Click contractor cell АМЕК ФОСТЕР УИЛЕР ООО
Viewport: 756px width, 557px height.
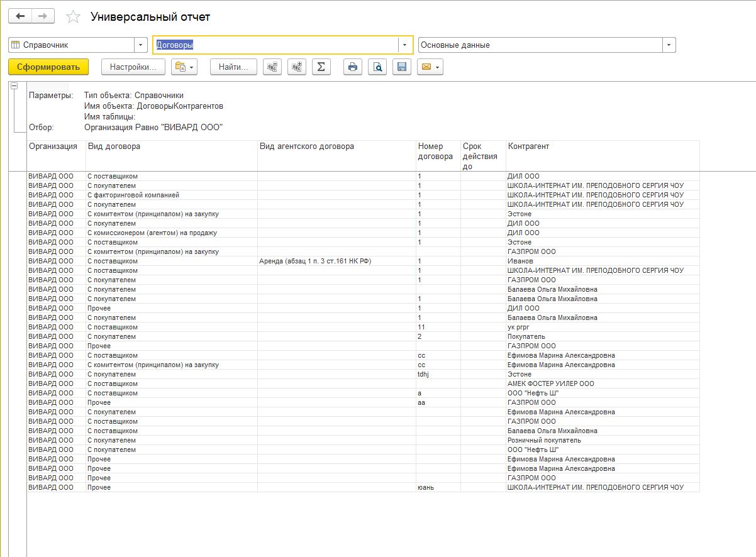[x=603, y=383]
